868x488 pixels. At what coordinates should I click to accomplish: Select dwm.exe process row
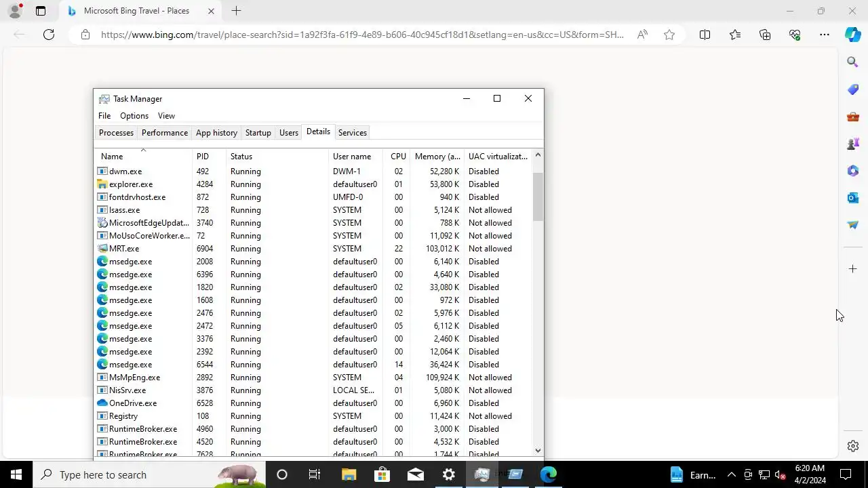(x=313, y=171)
